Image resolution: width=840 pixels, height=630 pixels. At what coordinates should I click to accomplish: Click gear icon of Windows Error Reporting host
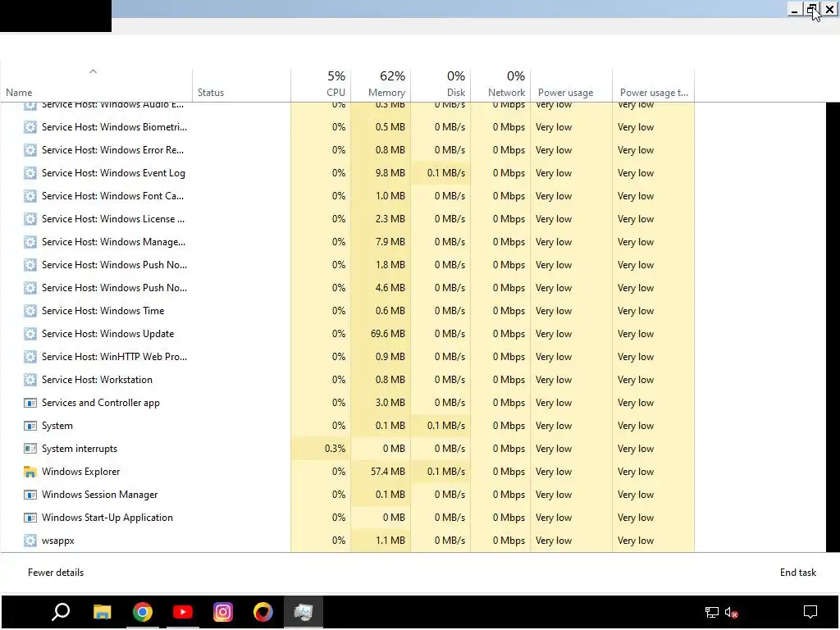pos(30,150)
